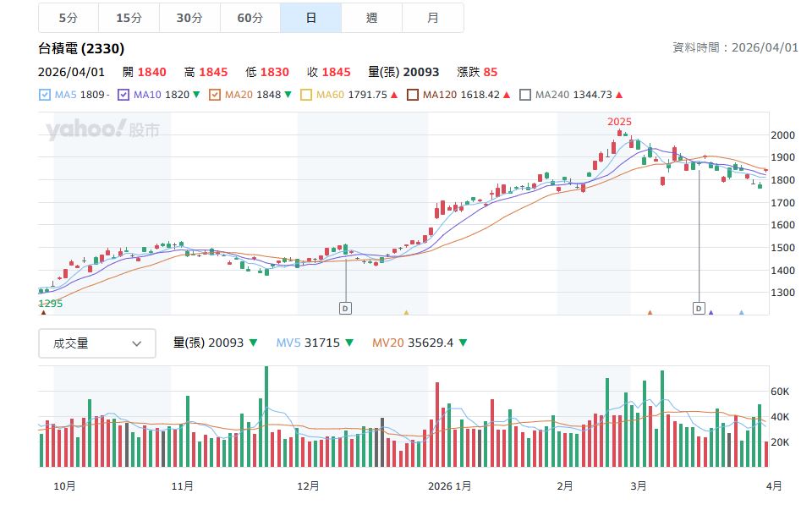Click the dark red triangle at chart start
This screenshot has width=812, height=510.
pyautogui.click(x=43, y=313)
